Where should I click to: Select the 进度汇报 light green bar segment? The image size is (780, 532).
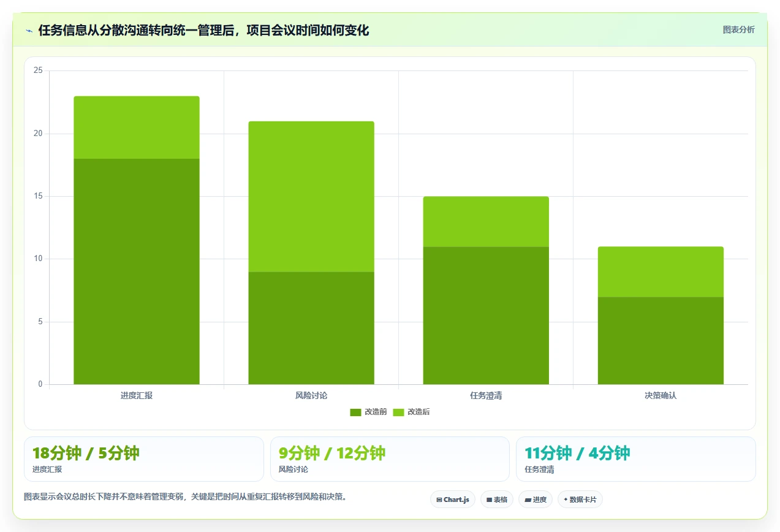137,127
